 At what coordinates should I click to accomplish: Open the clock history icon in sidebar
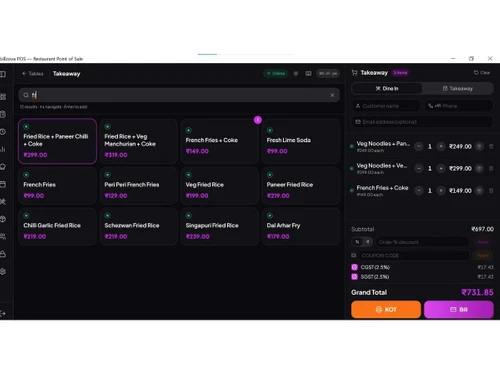[3, 132]
